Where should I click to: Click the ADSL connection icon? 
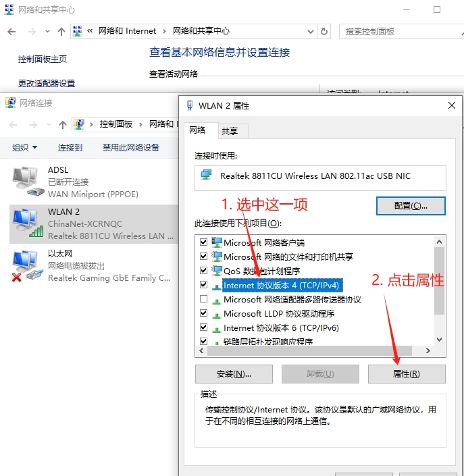click(28, 181)
